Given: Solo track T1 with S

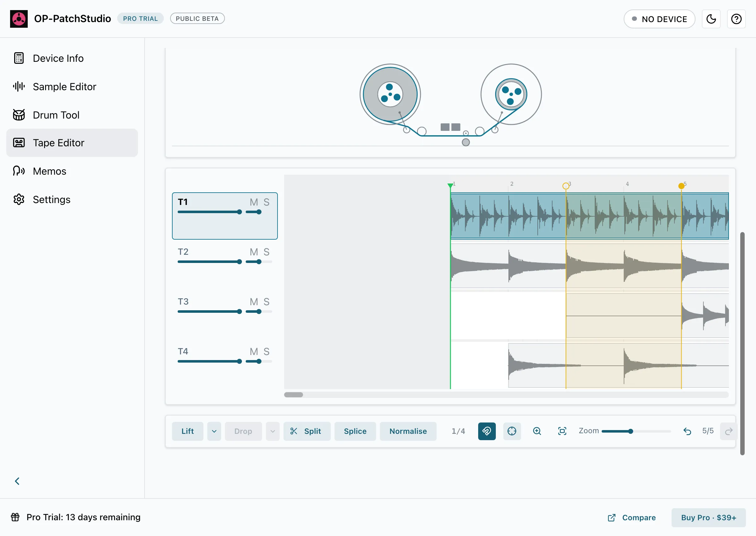Looking at the screenshot, I should click(266, 202).
